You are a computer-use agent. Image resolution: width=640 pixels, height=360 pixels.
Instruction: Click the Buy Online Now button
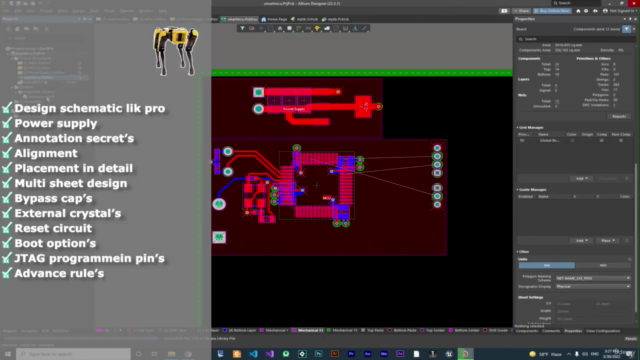[552, 11]
